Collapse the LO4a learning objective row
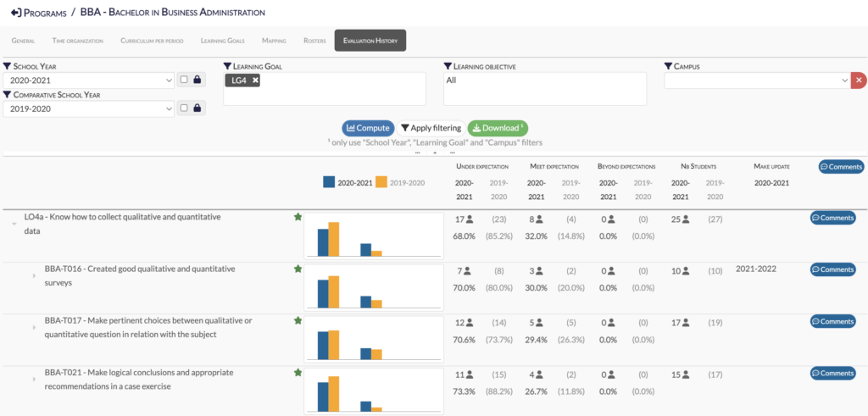This screenshot has height=416, width=868. 14,224
